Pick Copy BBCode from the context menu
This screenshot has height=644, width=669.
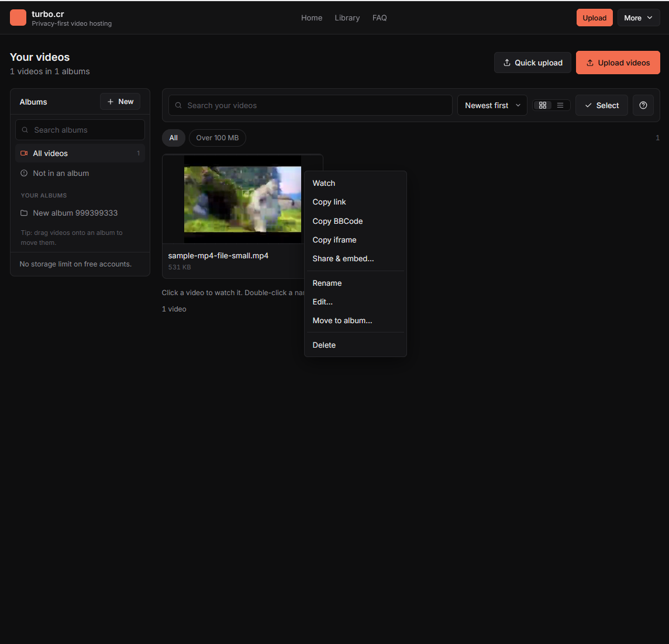pyautogui.click(x=355, y=221)
